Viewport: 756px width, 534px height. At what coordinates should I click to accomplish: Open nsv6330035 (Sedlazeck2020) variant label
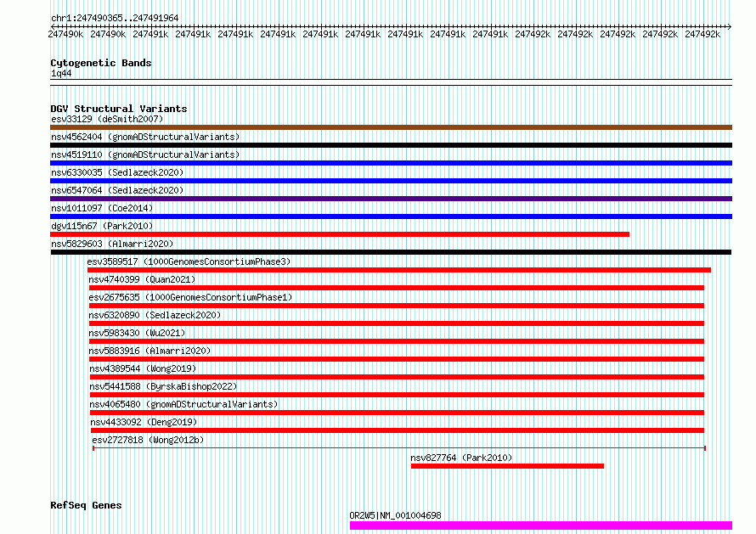pyautogui.click(x=117, y=172)
